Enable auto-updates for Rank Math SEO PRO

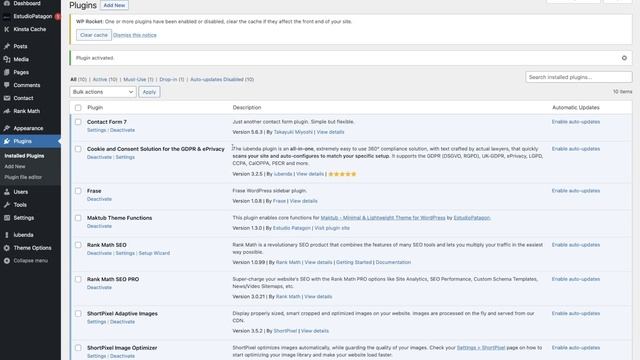click(576, 279)
